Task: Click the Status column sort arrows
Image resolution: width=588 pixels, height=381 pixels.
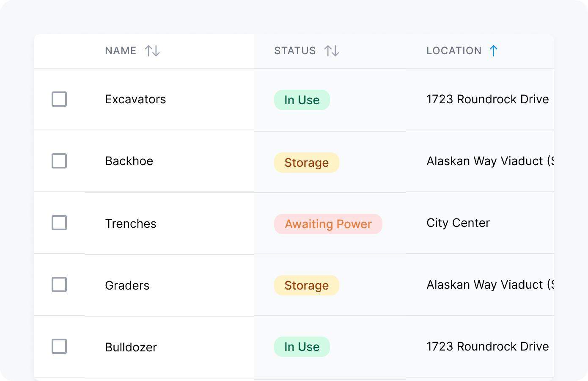Action: 332,51
